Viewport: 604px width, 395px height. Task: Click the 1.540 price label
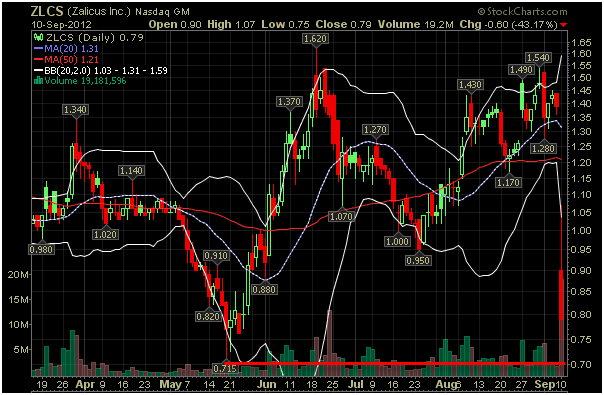coord(538,58)
